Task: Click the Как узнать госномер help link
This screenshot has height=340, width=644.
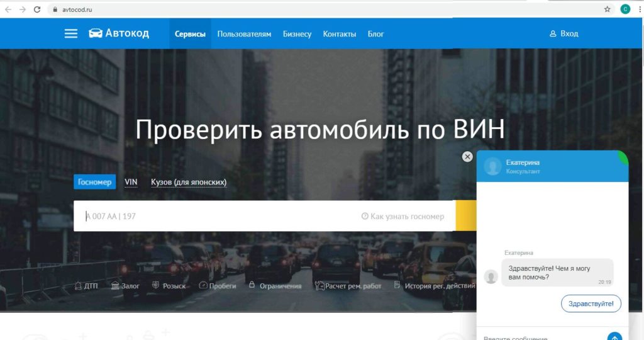Action: tap(402, 216)
